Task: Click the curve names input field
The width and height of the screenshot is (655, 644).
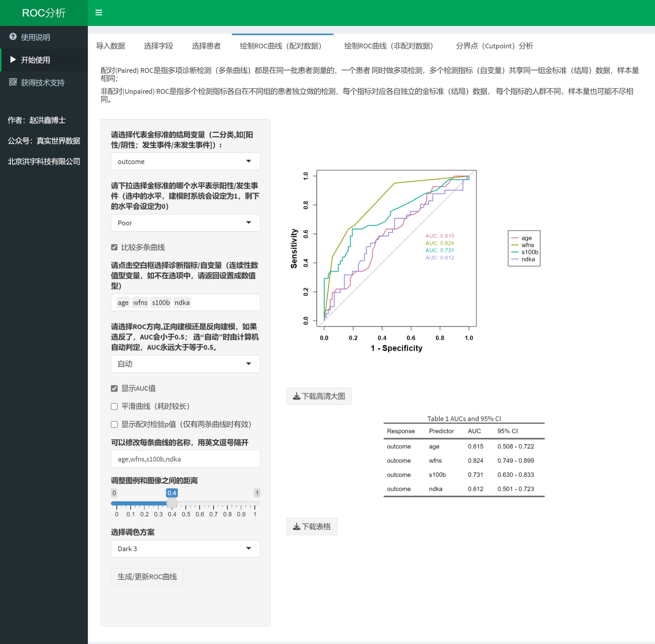Action: pos(186,459)
